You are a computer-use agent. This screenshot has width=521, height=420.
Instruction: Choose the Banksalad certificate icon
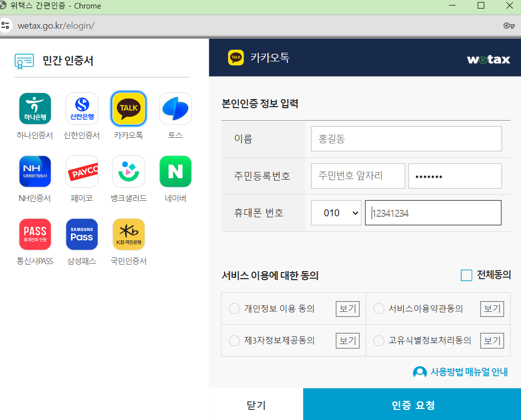click(128, 171)
